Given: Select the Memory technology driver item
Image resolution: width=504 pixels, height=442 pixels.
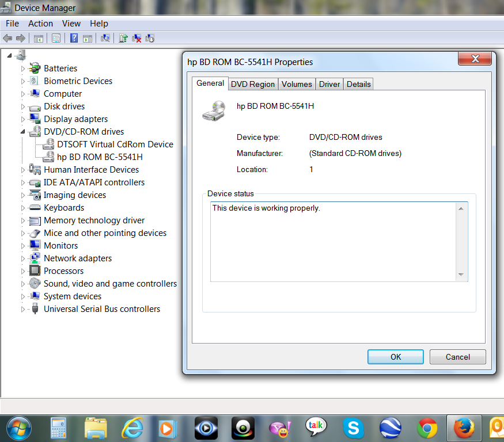Looking at the screenshot, I should (94, 220).
